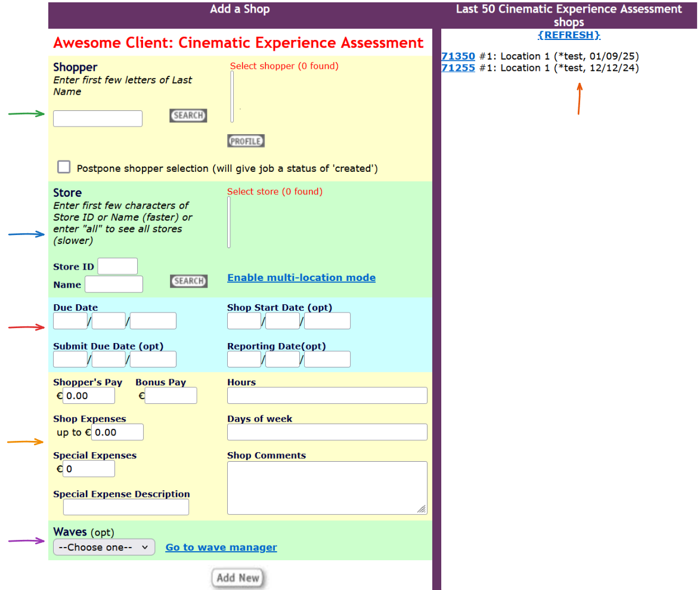The width and height of the screenshot is (700, 590).
Task: Click the store Name input field
Action: [114, 284]
